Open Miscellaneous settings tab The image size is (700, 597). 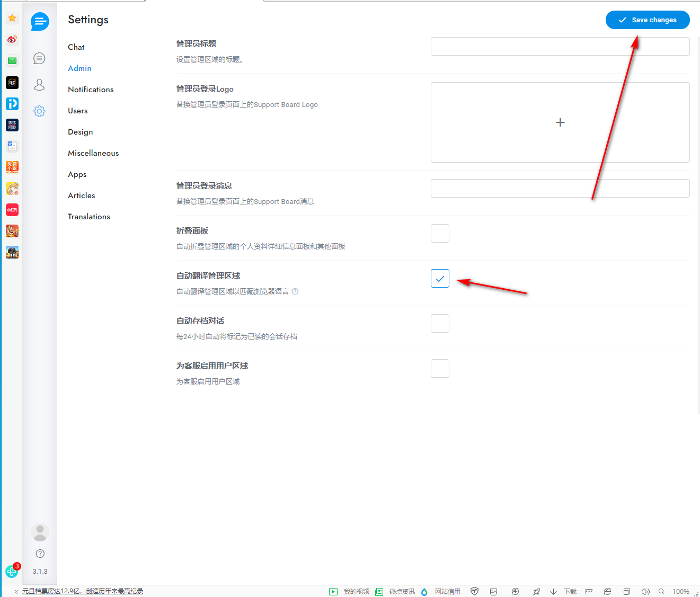point(93,153)
